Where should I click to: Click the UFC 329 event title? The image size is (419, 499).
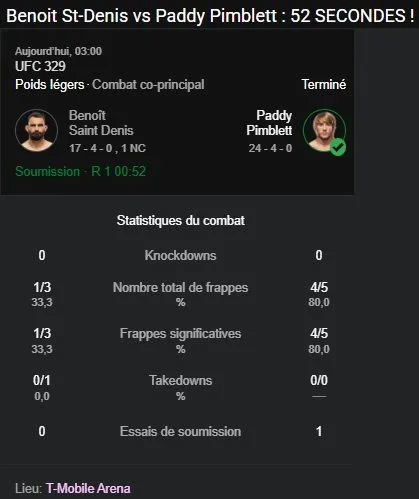coord(40,66)
